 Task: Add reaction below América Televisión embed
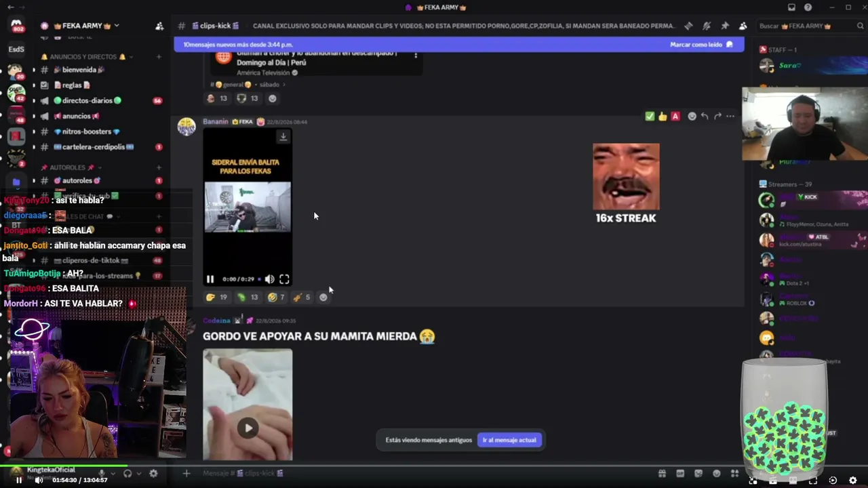pyautogui.click(x=273, y=98)
